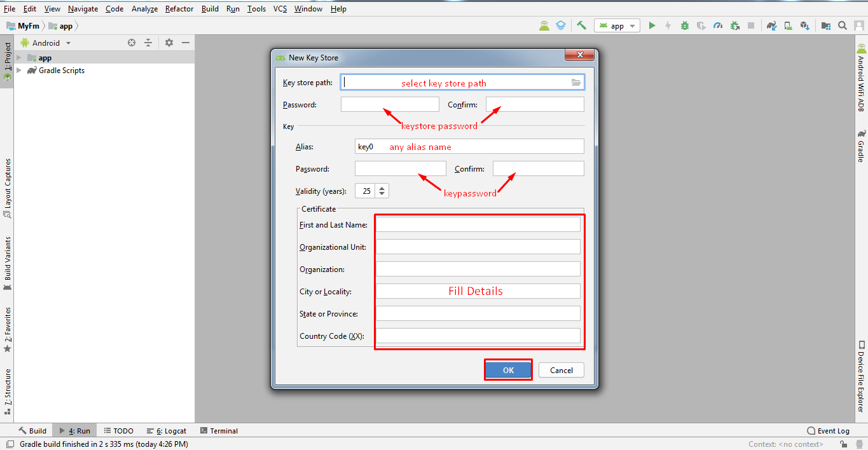
Task: Click the Search Everywhere magnifier icon
Action: point(843,25)
